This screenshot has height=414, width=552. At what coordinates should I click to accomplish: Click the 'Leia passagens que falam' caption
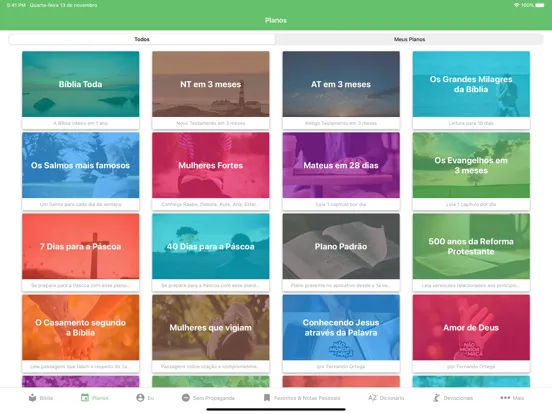click(x=81, y=366)
